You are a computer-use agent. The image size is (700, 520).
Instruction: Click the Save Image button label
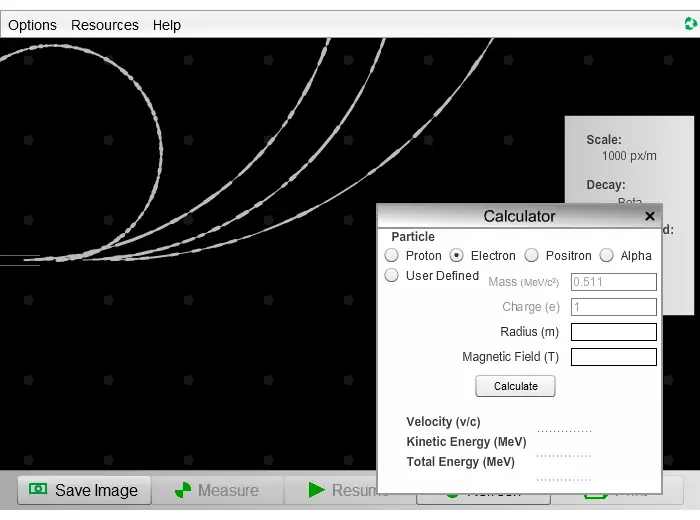pyautogui.click(x=96, y=490)
